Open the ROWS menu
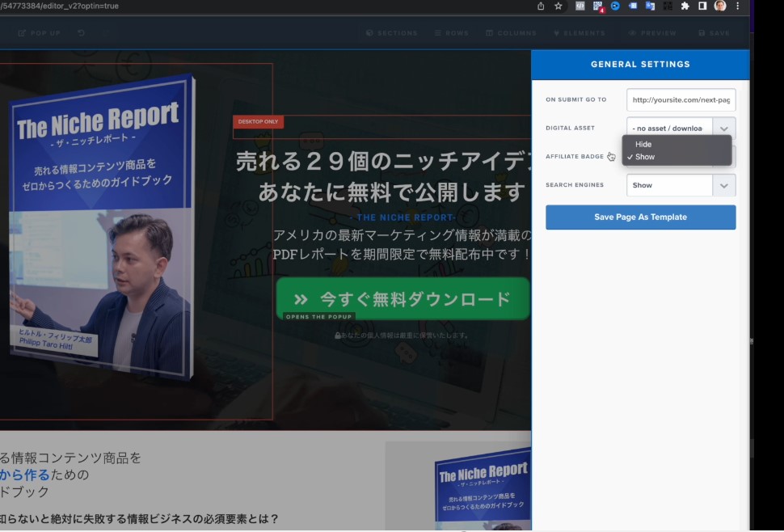784x532 pixels. coord(452,33)
